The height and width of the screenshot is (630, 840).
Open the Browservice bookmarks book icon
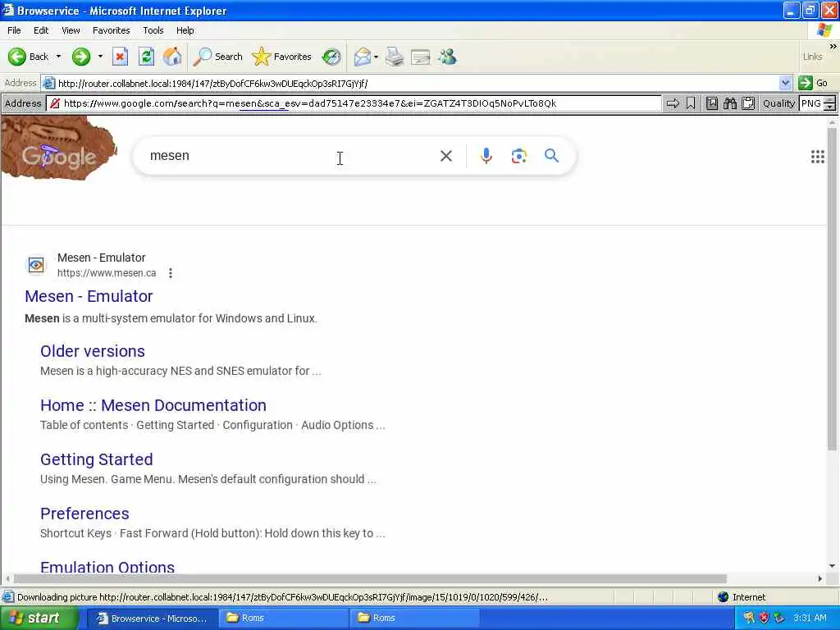pos(712,103)
